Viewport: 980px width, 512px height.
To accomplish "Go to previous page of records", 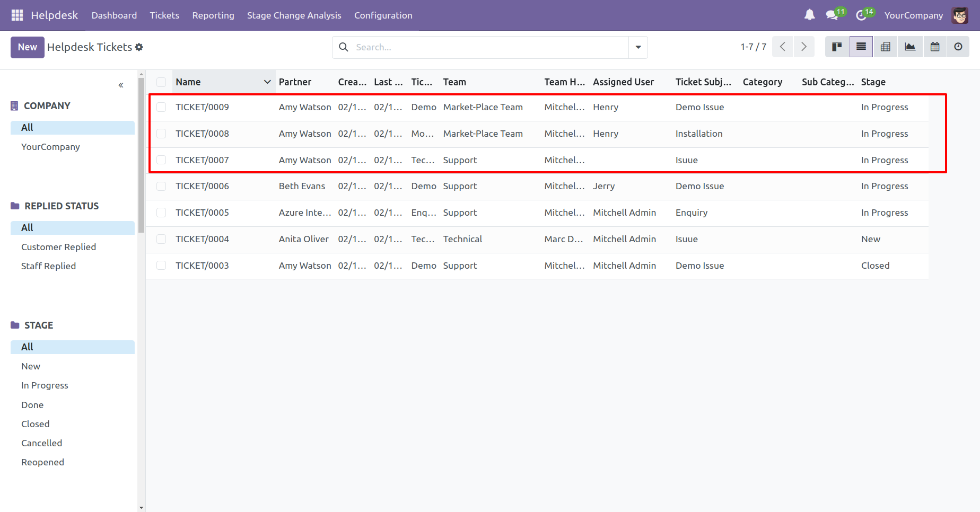I will click(783, 47).
